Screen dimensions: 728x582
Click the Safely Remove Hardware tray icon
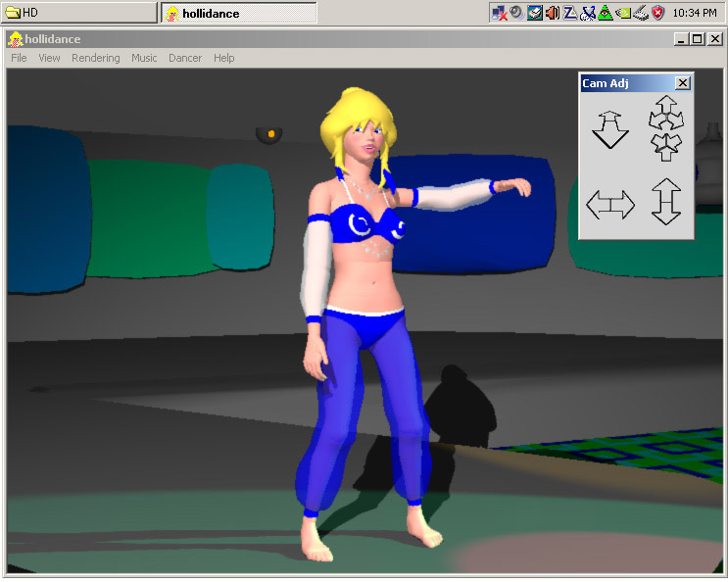click(x=641, y=13)
